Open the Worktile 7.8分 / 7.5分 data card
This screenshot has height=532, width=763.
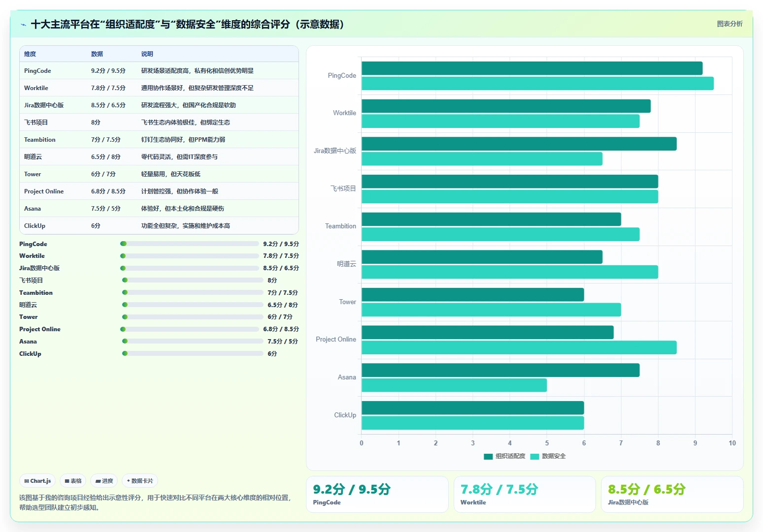click(525, 494)
